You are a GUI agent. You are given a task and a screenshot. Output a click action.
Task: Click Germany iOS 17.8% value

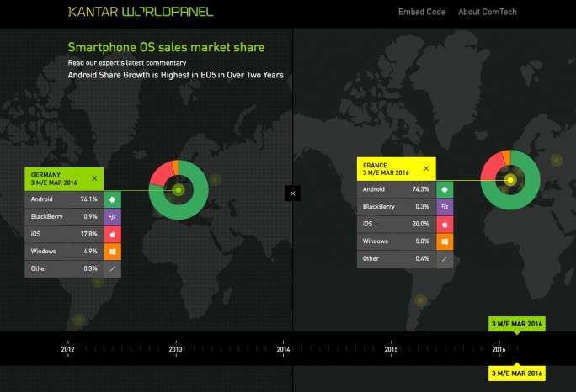click(89, 234)
